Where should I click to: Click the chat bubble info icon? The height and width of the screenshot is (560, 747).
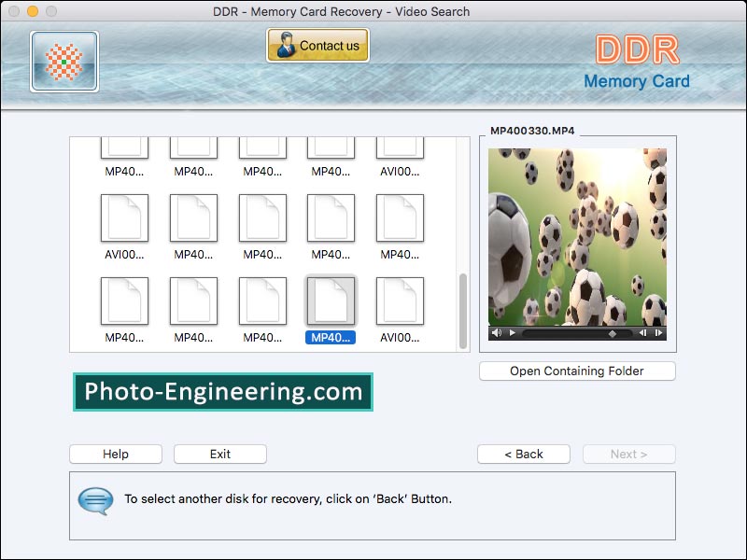tap(99, 498)
